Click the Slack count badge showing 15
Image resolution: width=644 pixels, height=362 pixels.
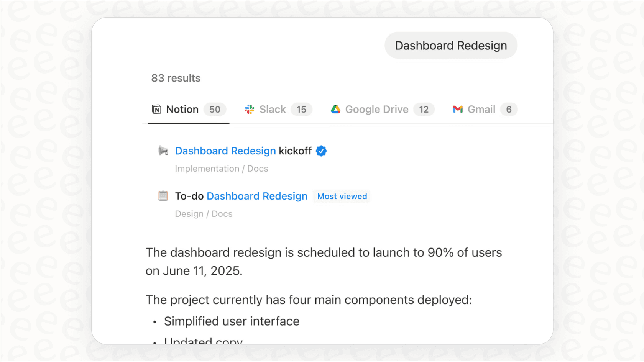click(x=302, y=109)
